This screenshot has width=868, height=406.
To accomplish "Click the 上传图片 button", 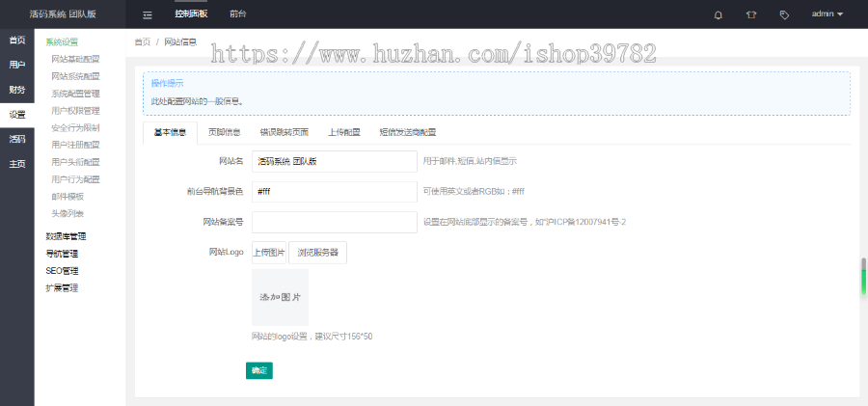I will [269, 253].
